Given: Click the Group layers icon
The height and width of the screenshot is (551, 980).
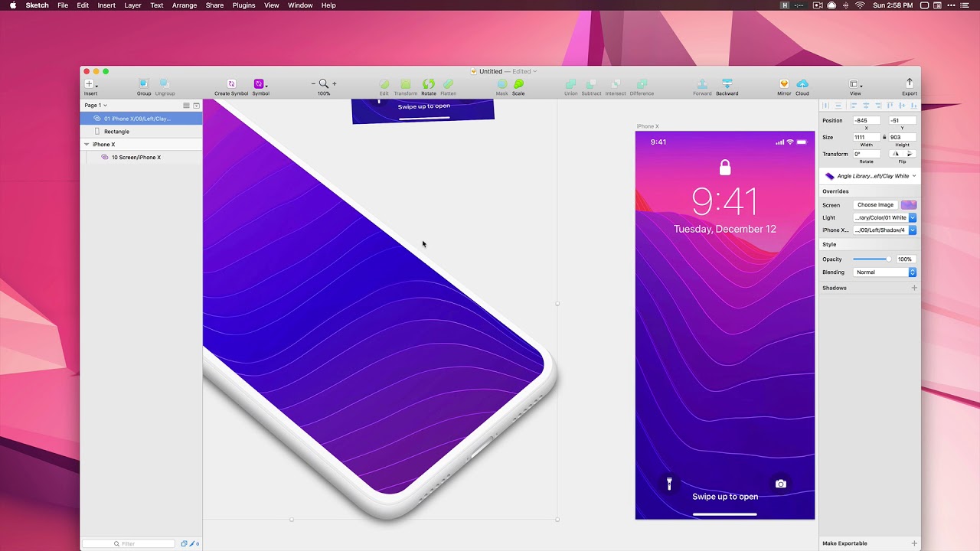Looking at the screenshot, I should (143, 83).
